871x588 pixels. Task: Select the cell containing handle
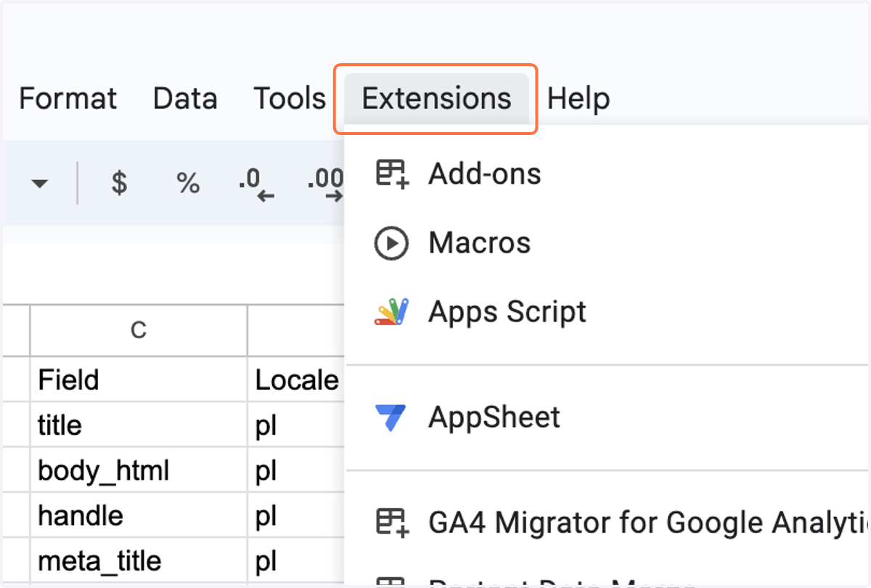pos(139,515)
